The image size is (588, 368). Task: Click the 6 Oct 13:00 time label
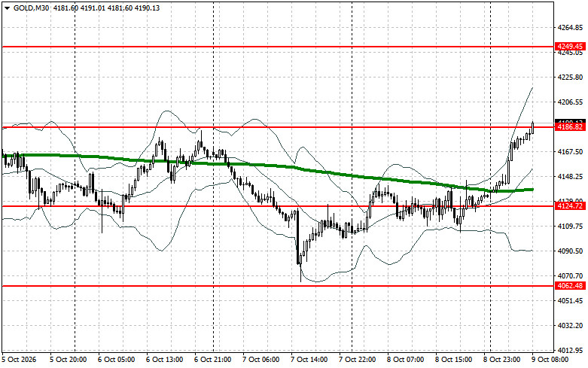tap(165, 360)
